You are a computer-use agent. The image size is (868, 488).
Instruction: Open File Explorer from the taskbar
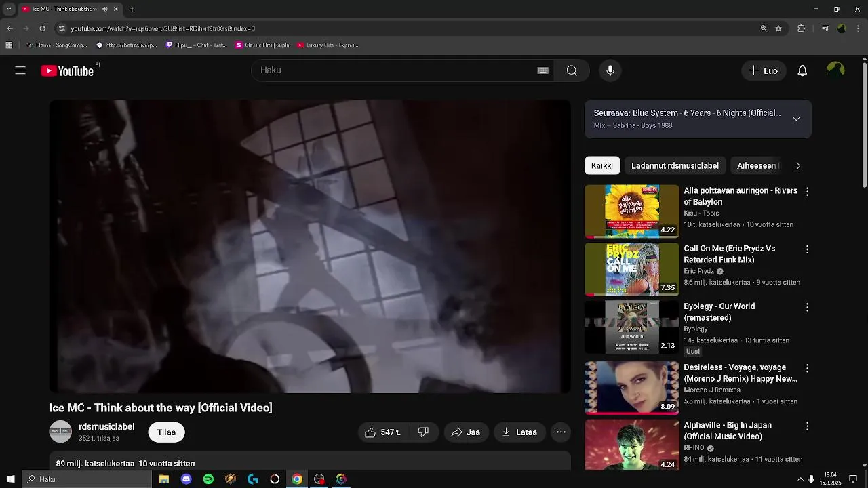click(x=163, y=479)
